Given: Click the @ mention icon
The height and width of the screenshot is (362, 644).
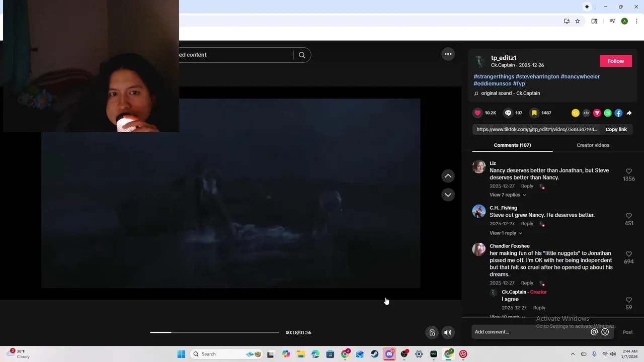Looking at the screenshot, I should 594,332.
